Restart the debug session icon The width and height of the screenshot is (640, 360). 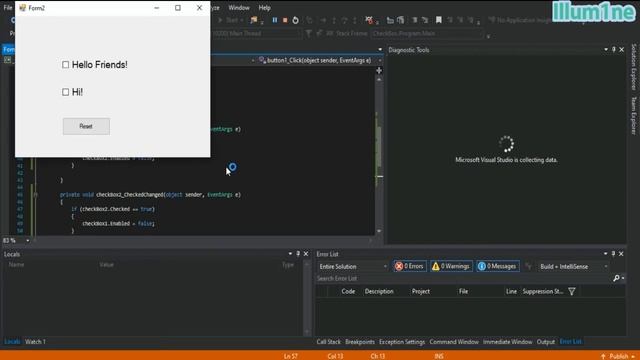click(295, 20)
